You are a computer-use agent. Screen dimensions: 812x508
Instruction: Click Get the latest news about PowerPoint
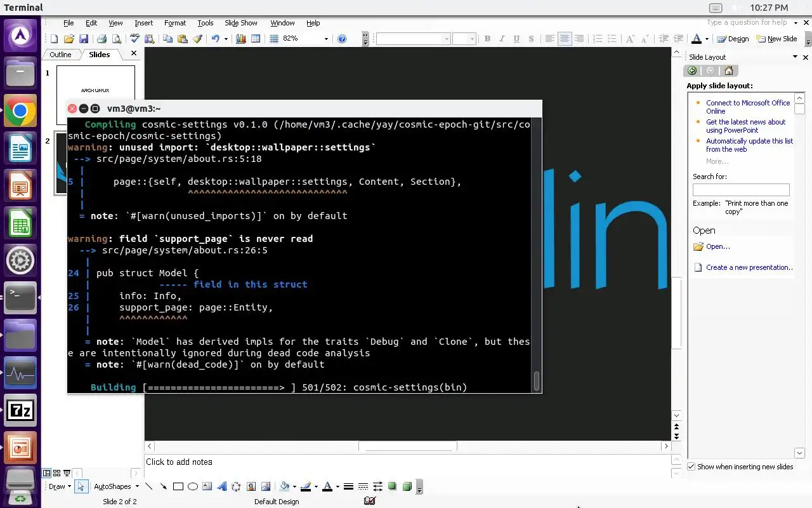pyautogui.click(x=745, y=126)
